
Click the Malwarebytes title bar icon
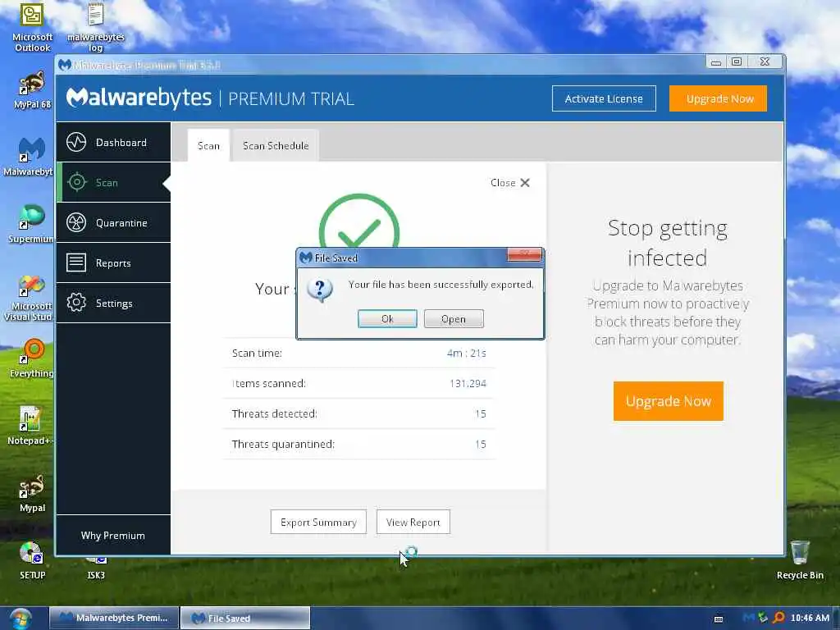click(65, 65)
